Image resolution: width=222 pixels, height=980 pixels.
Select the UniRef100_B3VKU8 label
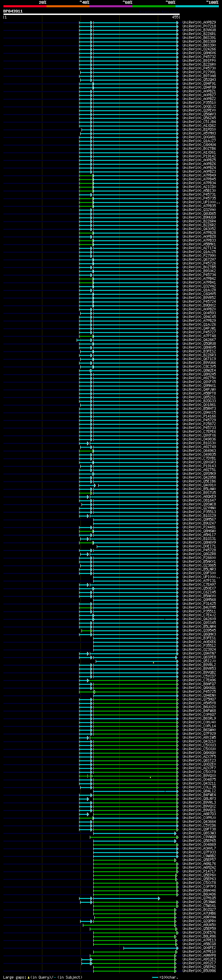(x=199, y=30)
